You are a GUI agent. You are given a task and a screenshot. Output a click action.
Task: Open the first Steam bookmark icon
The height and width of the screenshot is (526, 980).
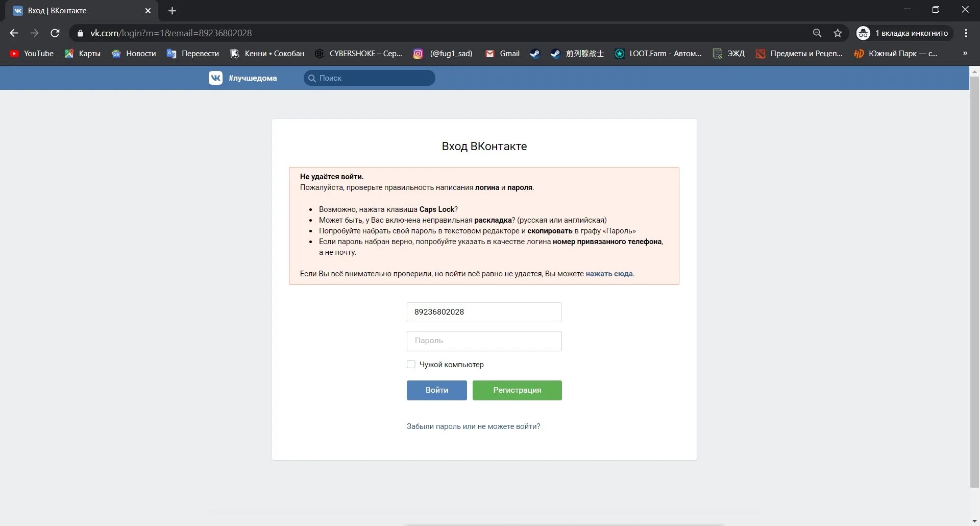pos(535,54)
